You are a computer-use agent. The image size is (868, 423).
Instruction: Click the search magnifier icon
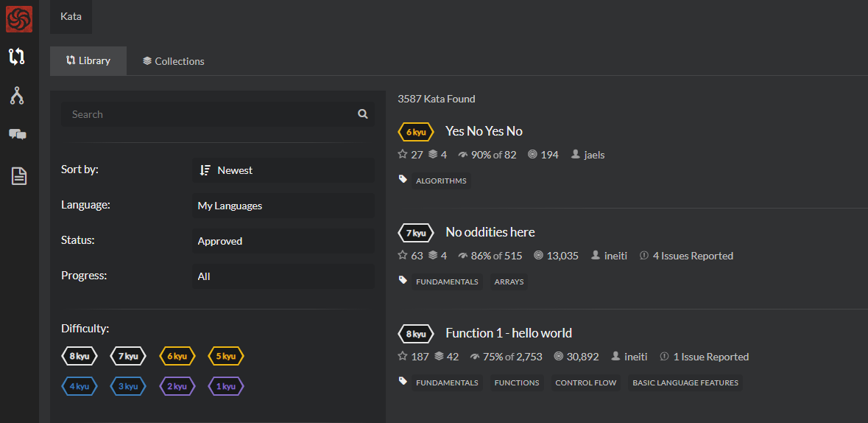coord(363,114)
